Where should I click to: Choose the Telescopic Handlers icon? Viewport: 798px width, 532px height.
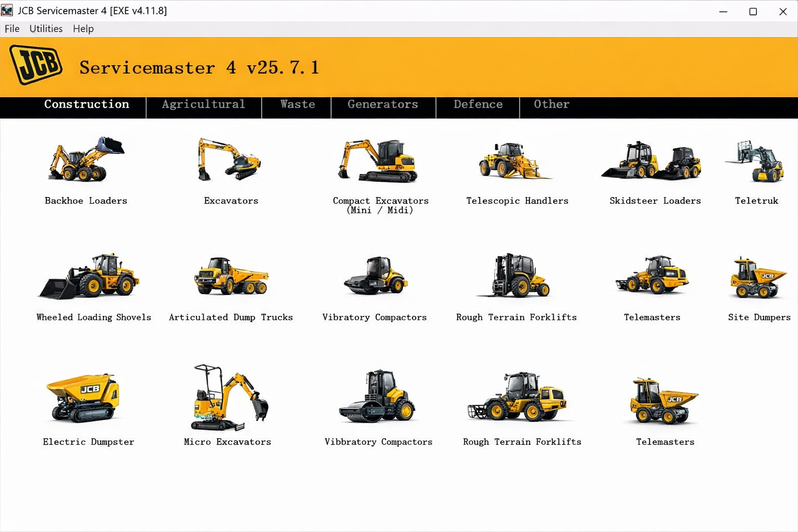(515, 161)
